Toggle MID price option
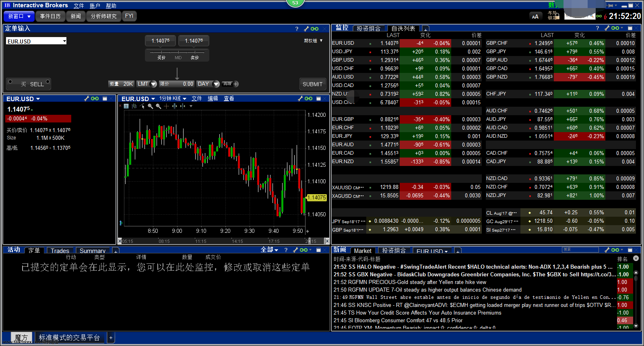 (x=178, y=58)
